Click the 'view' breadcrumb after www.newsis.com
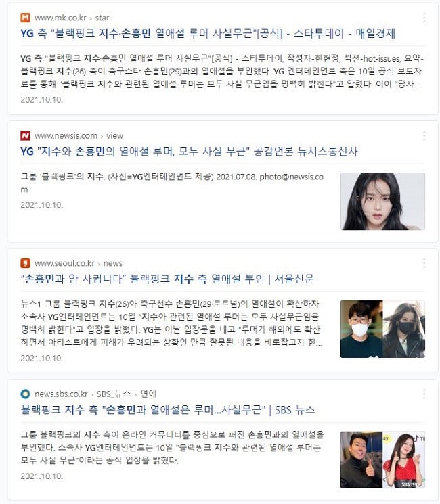Viewport: 440px width, 504px height. pos(115,136)
